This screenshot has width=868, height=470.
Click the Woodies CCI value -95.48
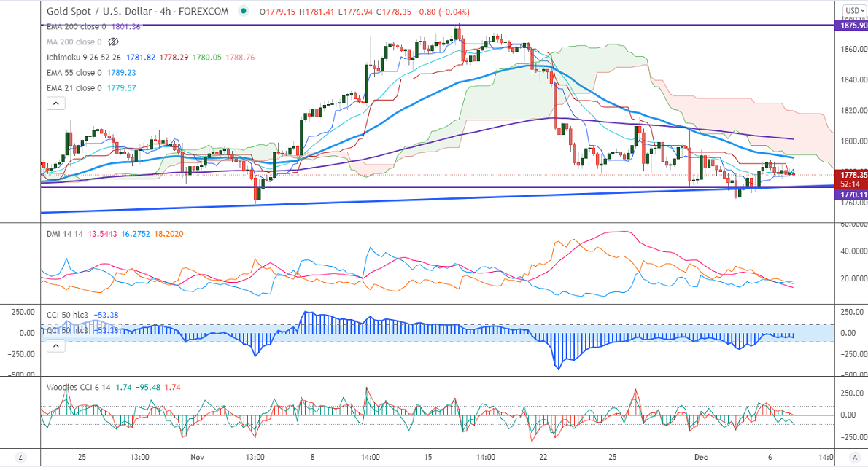click(148, 388)
